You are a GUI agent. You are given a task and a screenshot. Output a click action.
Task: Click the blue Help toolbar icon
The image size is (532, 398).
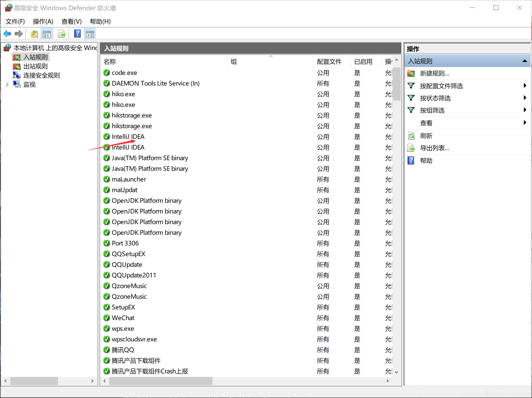[77, 34]
